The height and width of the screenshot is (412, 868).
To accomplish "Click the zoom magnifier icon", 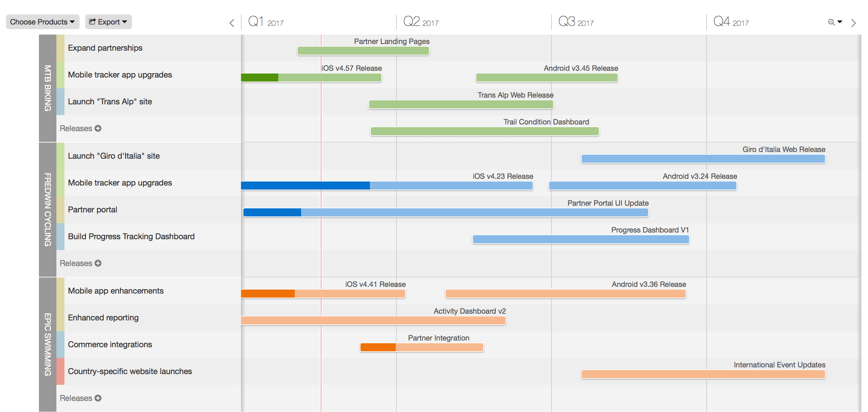I will [x=831, y=22].
